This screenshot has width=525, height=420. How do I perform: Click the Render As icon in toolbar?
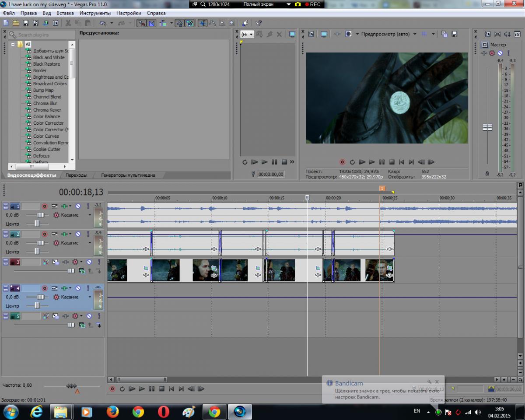pyautogui.click(x=45, y=23)
